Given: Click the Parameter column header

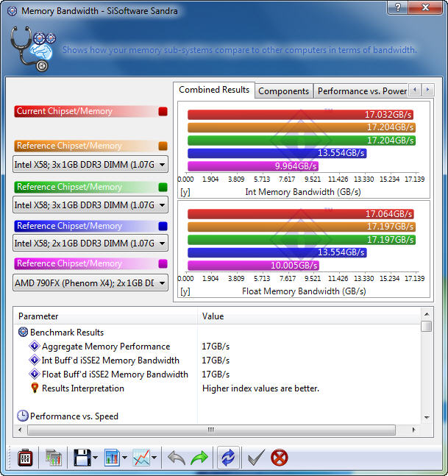Looking at the screenshot, I should coord(105,316).
